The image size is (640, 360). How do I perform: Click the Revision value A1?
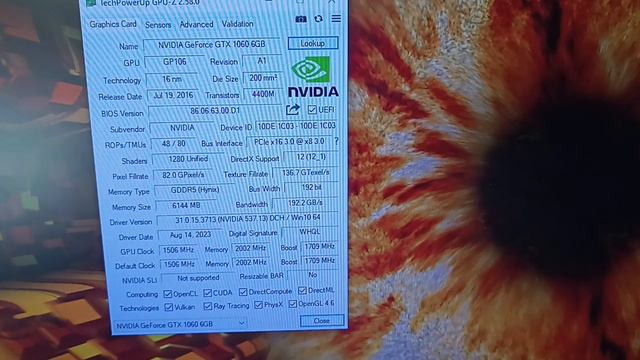[x=262, y=61]
